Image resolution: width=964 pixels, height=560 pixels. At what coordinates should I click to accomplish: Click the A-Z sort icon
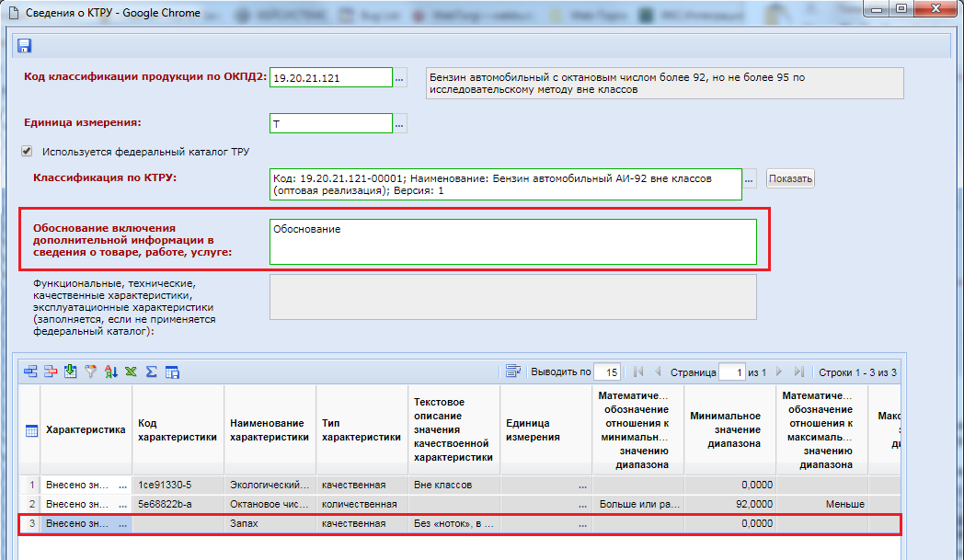click(110, 371)
